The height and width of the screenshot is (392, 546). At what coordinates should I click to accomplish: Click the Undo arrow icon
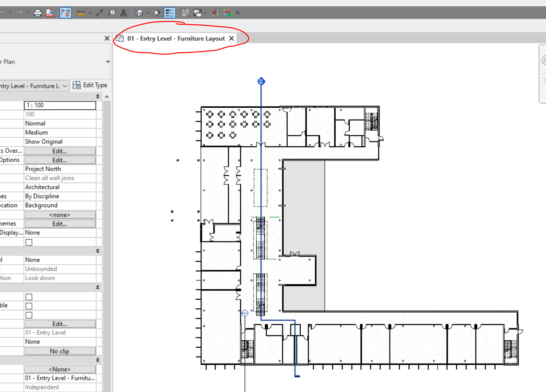pyautogui.click(x=2, y=13)
